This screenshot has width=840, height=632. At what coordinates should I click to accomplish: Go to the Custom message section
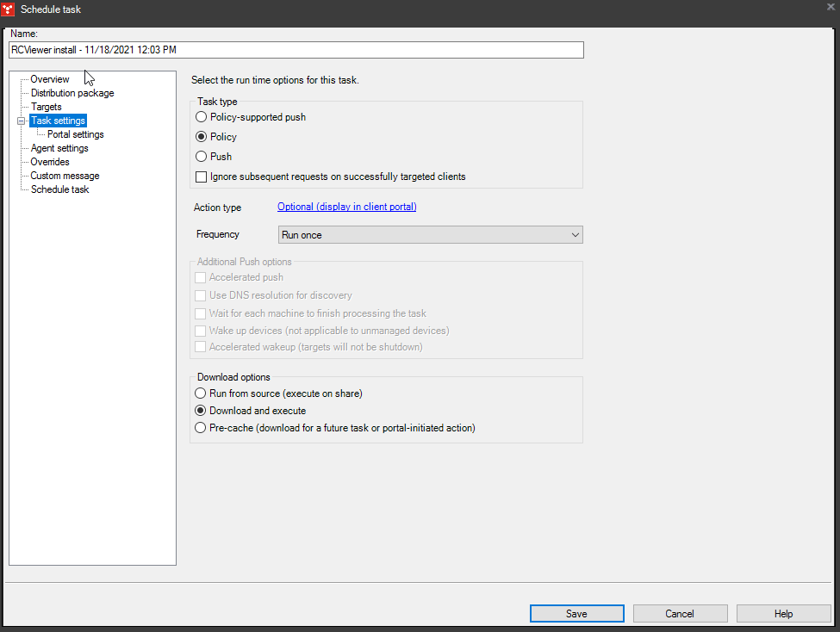click(x=65, y=175)
